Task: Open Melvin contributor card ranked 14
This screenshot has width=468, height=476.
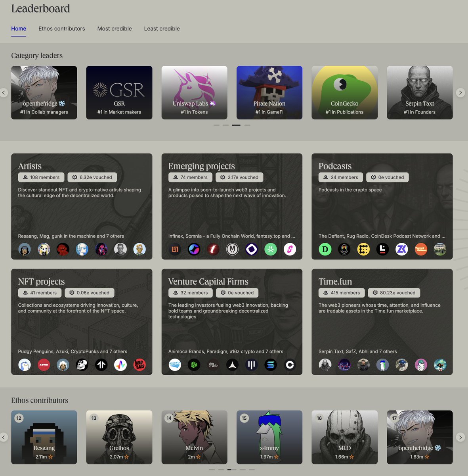Action: click(194, 437)
